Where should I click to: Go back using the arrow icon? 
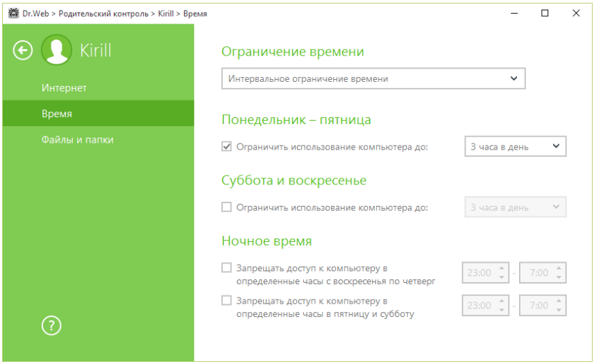coord(23,51)
